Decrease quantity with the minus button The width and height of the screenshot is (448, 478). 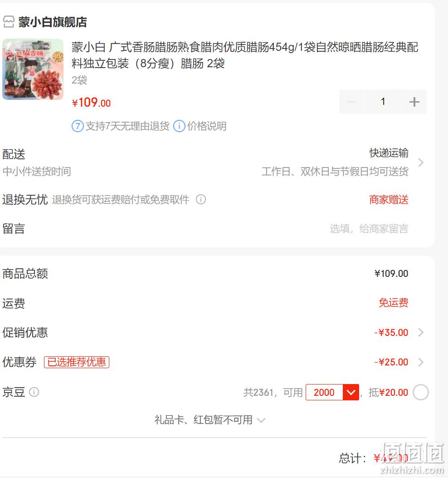(351, 102)
